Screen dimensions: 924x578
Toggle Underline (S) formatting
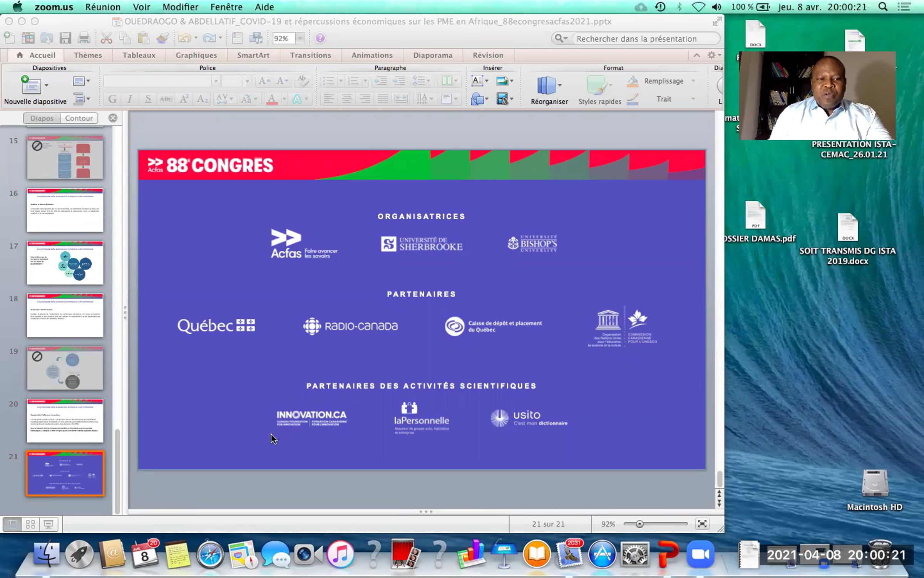[148, 99]
